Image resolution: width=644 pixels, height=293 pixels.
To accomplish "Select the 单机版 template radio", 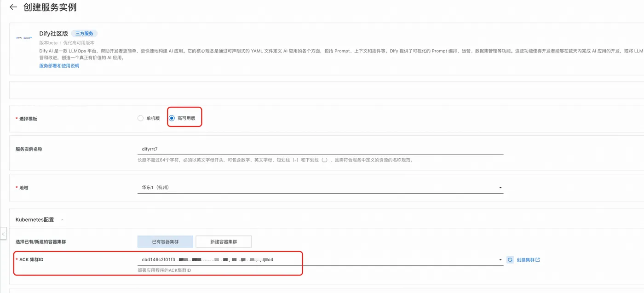I will (x=141, y=118).
